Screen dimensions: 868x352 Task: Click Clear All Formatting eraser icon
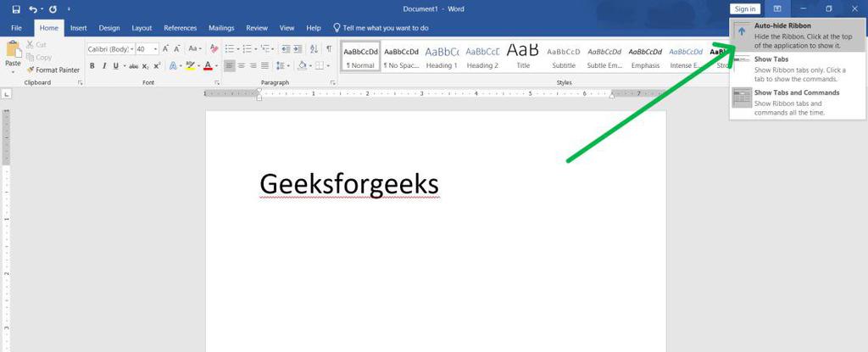click(214, 49)
